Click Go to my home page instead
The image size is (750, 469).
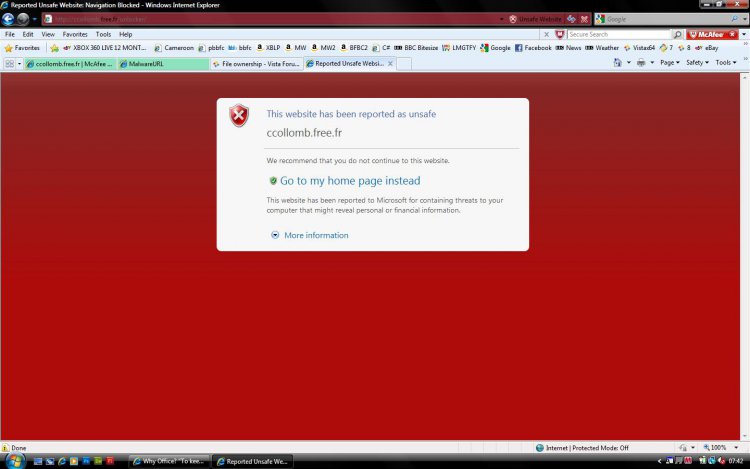(x=350, y=181)
